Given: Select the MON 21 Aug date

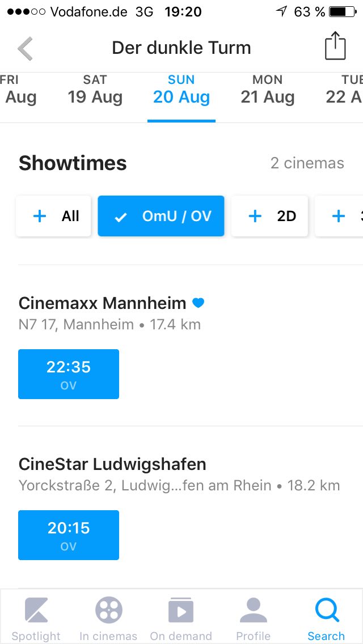Looking at the screenshot, I should tap(267, 91).
